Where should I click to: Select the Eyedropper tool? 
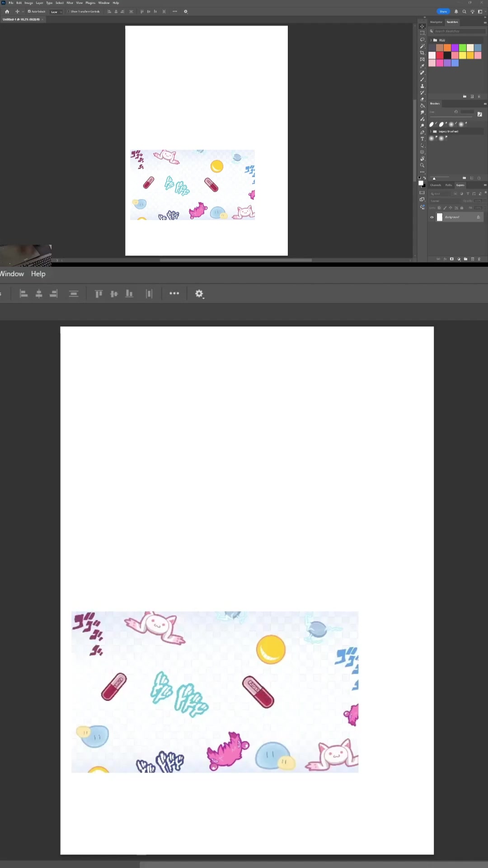click(x=422, y=66)
